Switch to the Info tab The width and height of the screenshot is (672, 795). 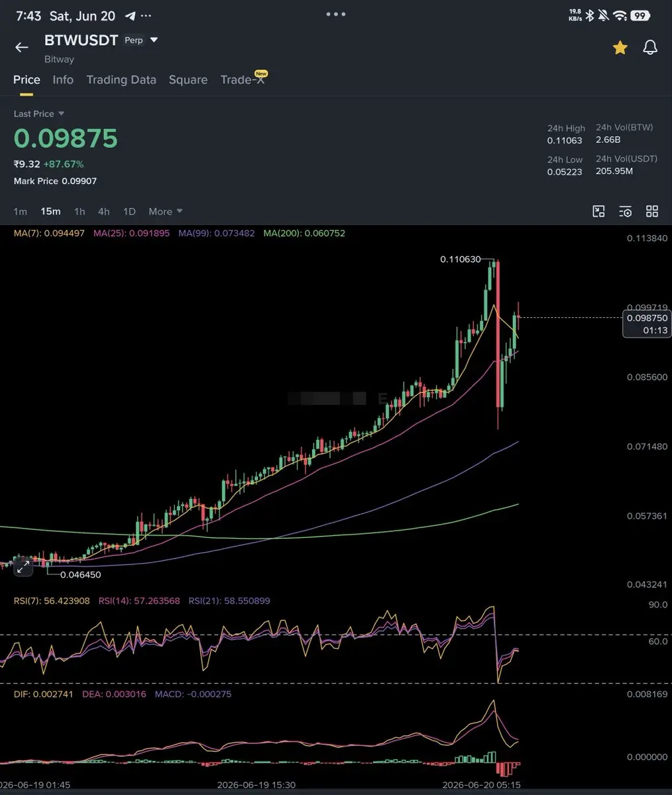point(63,79)
